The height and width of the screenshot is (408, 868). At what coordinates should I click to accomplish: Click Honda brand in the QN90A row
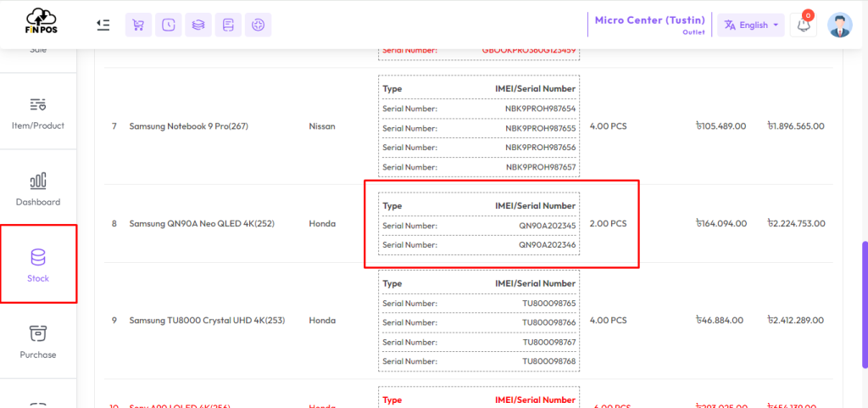pos(322,224)
